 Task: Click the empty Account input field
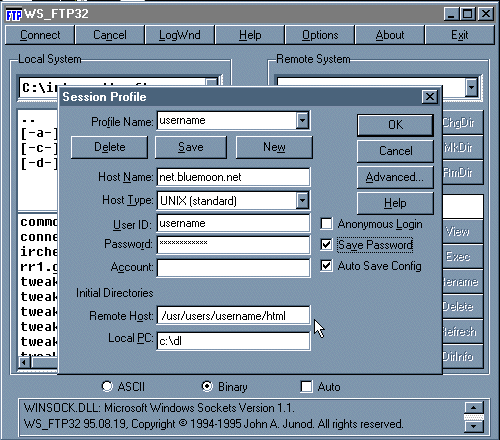233,268
